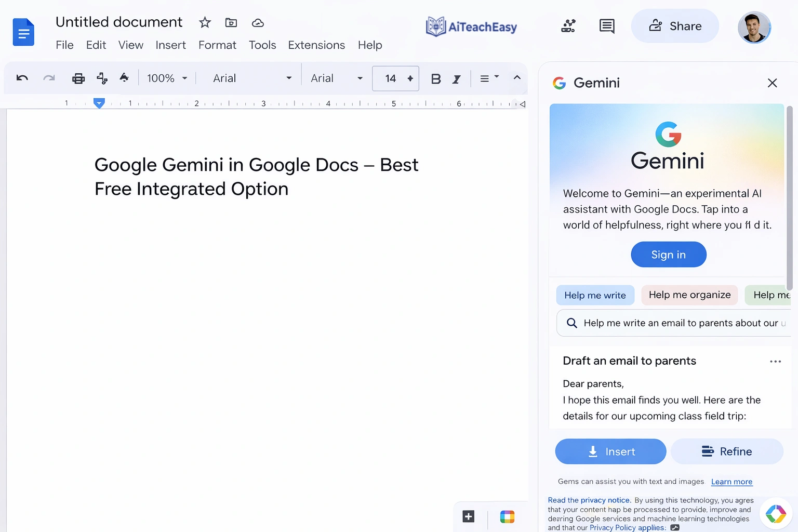This screenshot has height=532, width=798.
Task: Open the Extensions menu
Action: 316,45
